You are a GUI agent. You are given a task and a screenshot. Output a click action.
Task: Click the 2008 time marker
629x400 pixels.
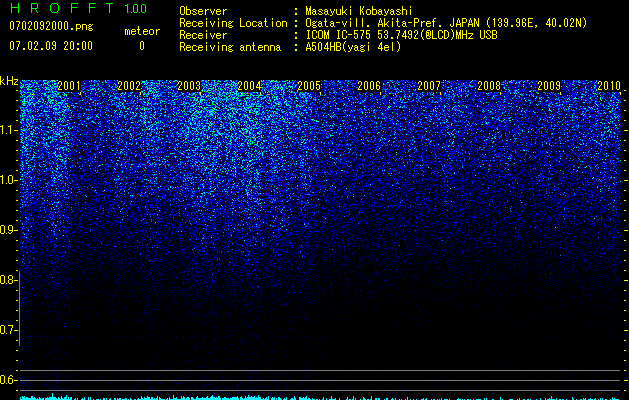pos(489,85)
